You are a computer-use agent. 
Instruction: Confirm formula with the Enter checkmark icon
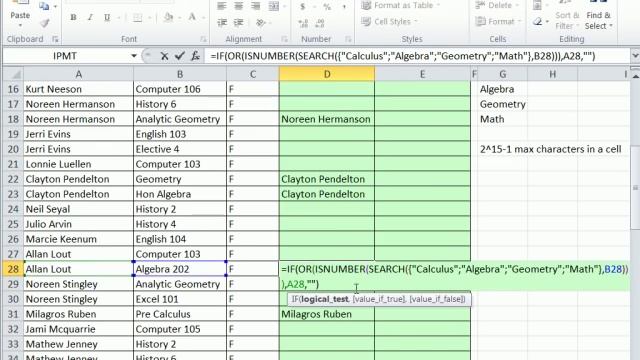click(x=180, y=56)
